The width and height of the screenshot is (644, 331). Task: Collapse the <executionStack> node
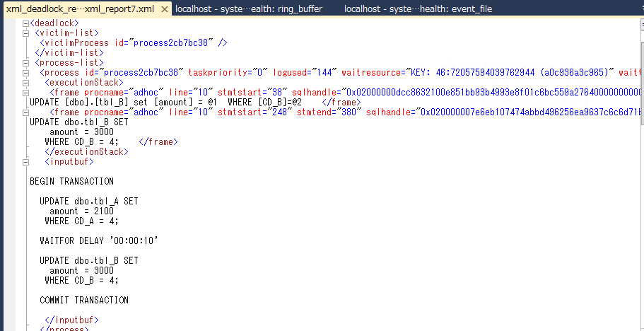click(x=26, y=83)
